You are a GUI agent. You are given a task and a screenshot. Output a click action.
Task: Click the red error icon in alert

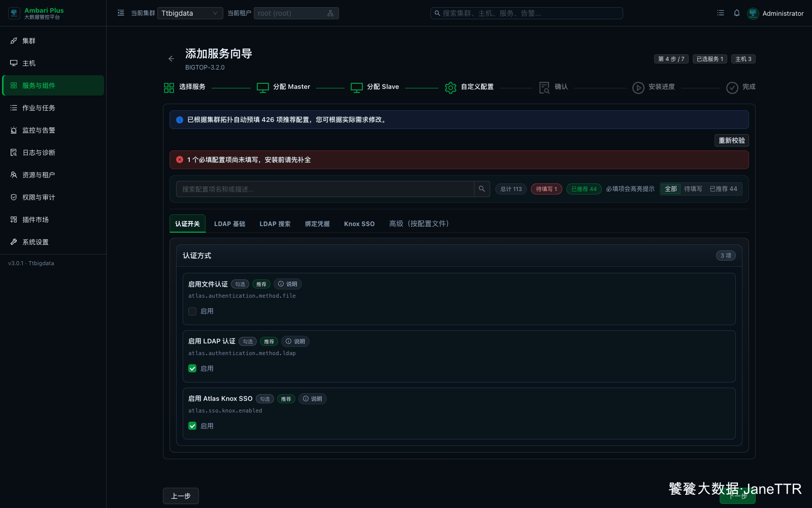click(x=180, y=160)
